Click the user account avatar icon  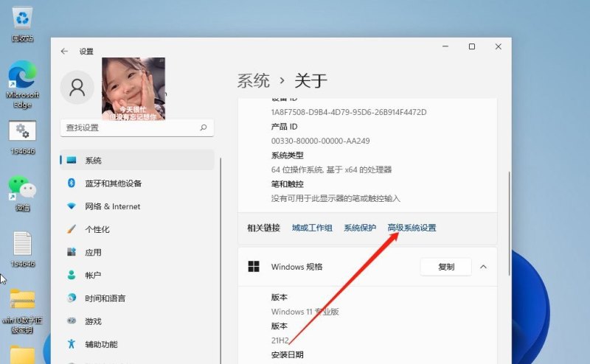[77, 87]
